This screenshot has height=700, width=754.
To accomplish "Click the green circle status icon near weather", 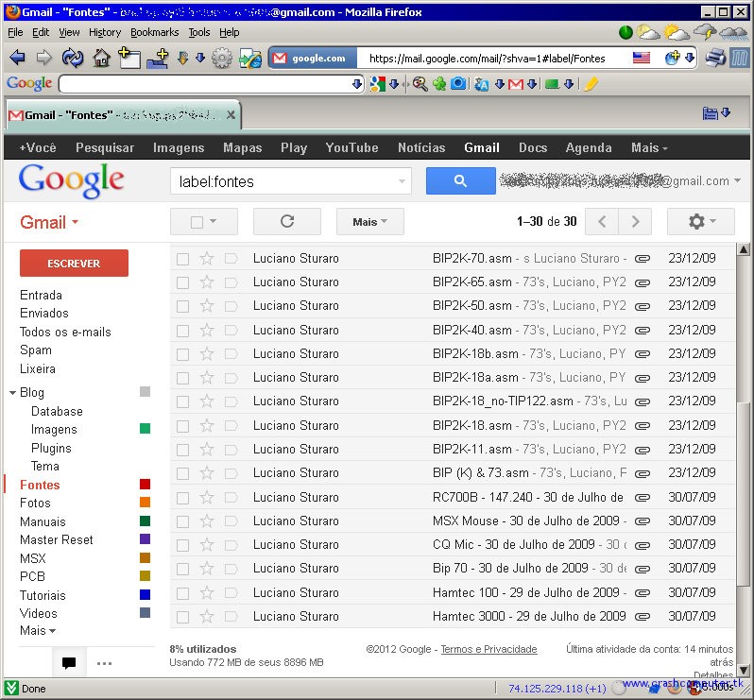I will tap(625, 33).
